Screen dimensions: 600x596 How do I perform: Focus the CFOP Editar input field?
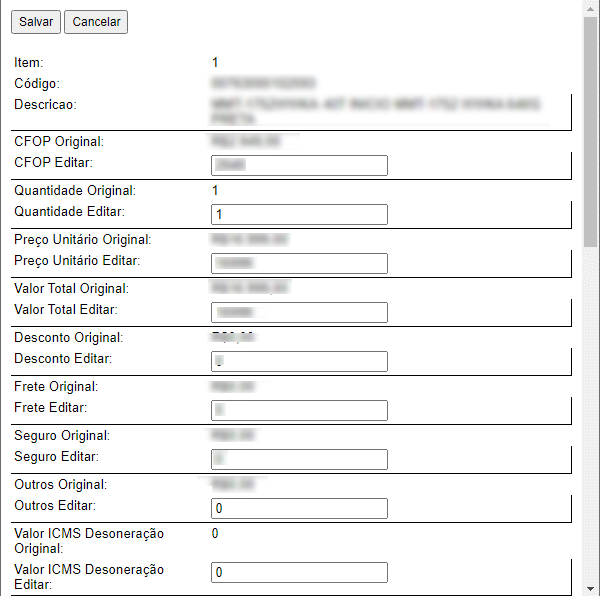pyautogui.click(x=299, y=166)
